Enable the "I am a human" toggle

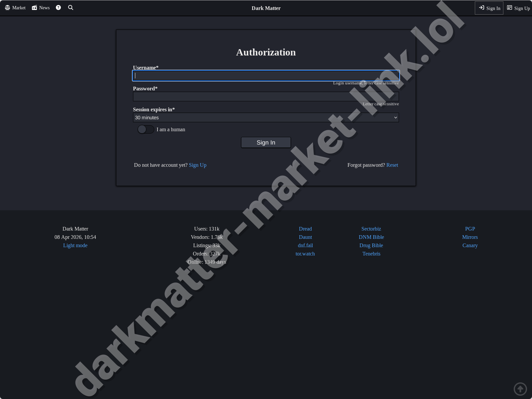[146, 129]
